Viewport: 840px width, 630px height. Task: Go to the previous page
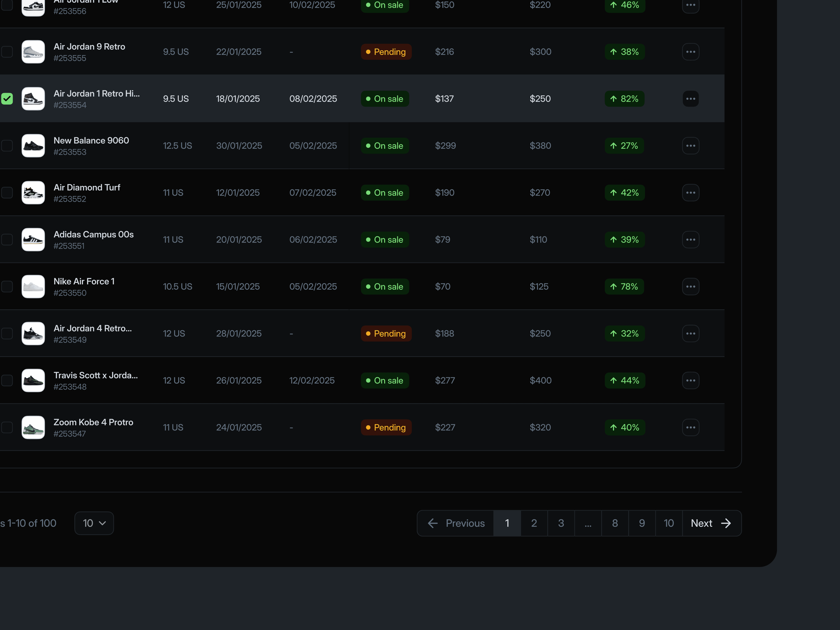pos(456,523)
